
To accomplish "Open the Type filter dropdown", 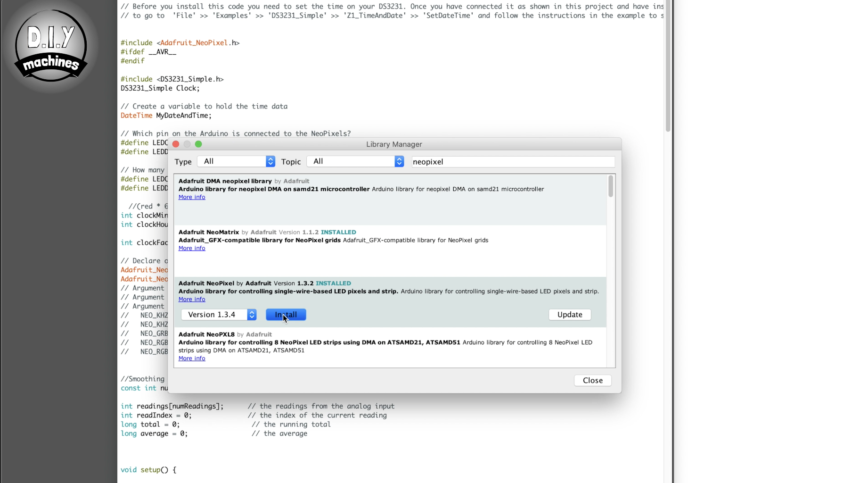I will coord(236,161).
